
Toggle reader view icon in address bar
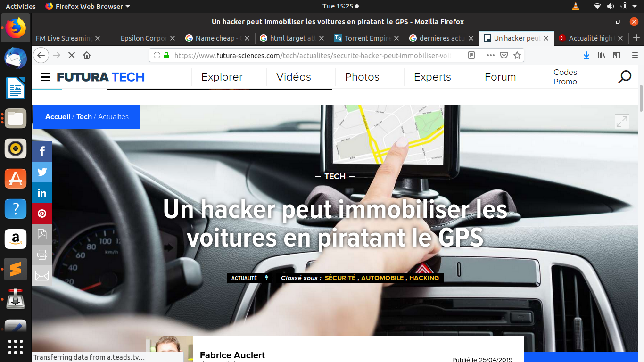471,55
